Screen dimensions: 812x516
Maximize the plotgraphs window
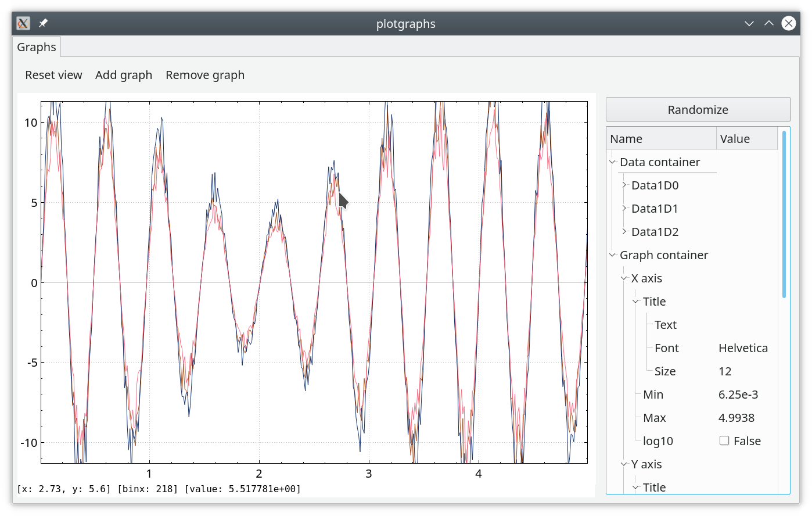[769, 23]
